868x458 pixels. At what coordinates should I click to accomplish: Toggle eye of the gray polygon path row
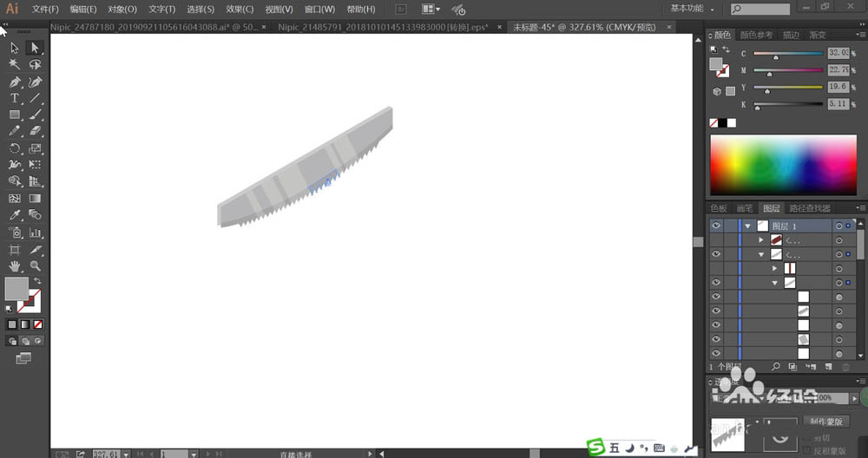(x=716, y=339)
